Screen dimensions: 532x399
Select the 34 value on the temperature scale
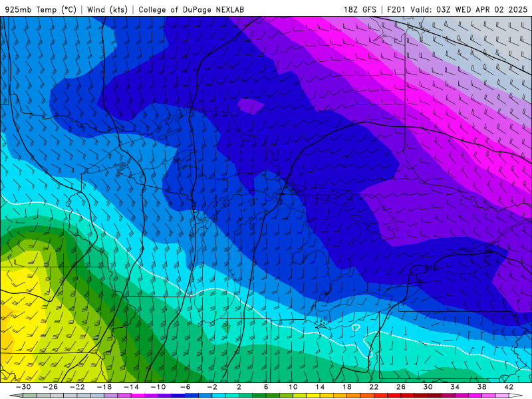pos(455,387)
